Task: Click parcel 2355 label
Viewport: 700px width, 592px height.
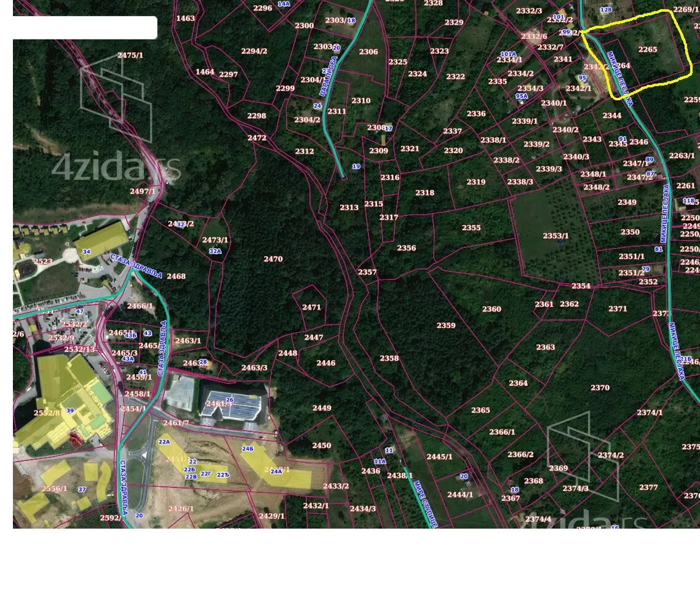Action: click(x=471, y=228)
